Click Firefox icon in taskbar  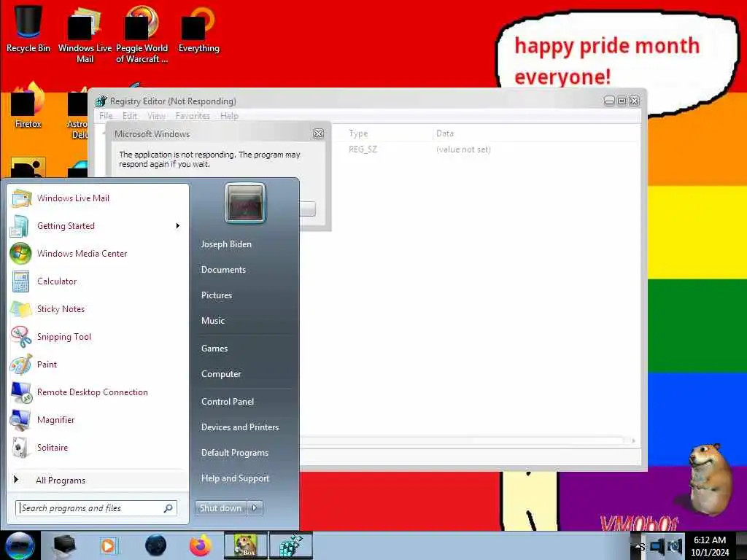(201, 545)
